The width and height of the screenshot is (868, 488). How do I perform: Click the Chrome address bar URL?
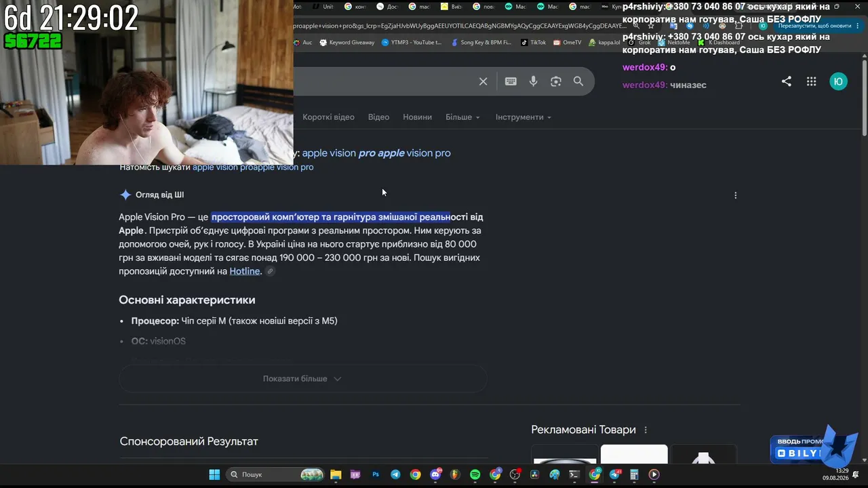[x=460, y=26]
